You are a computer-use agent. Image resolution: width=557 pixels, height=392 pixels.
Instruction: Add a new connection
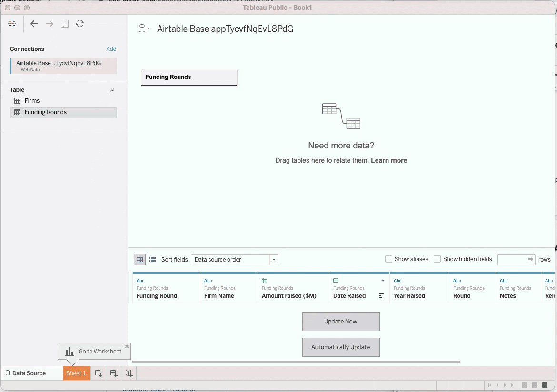pos(111,49)
